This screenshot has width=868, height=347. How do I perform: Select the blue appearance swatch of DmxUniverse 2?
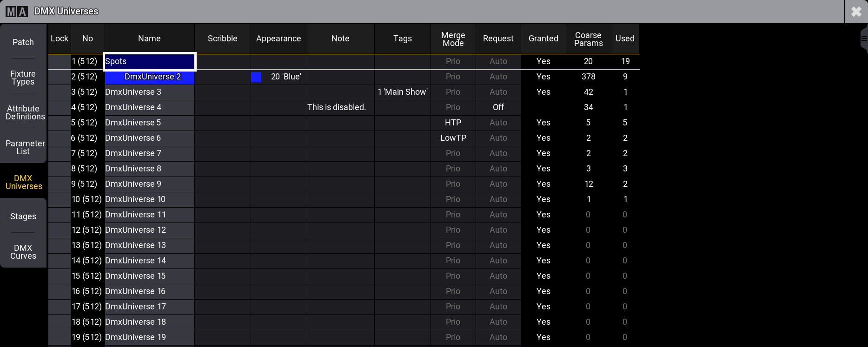coord(256,77)
